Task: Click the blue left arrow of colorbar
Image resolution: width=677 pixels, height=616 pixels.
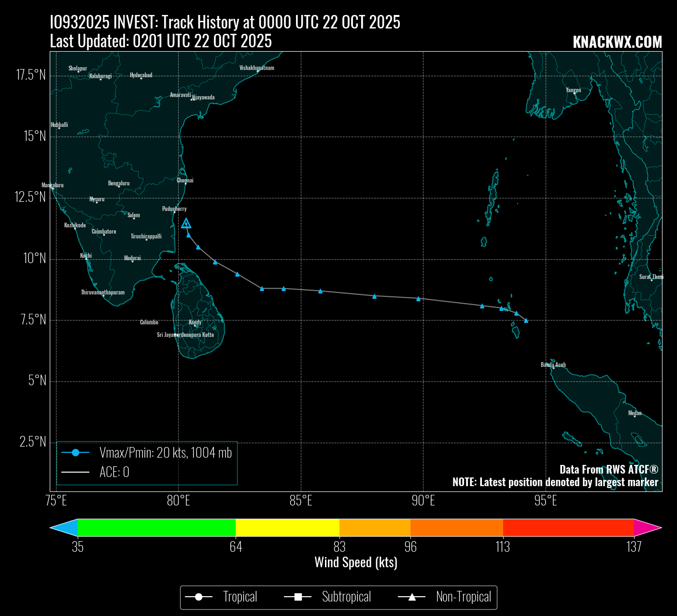Action: (x=64, y=528)
